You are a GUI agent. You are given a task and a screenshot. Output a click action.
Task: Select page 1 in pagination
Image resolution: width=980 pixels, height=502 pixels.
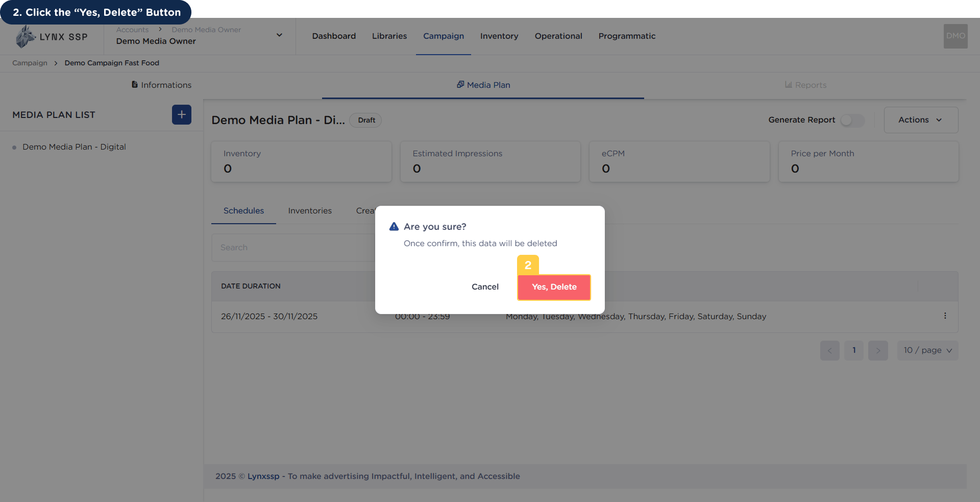click(x=854, y=350)
